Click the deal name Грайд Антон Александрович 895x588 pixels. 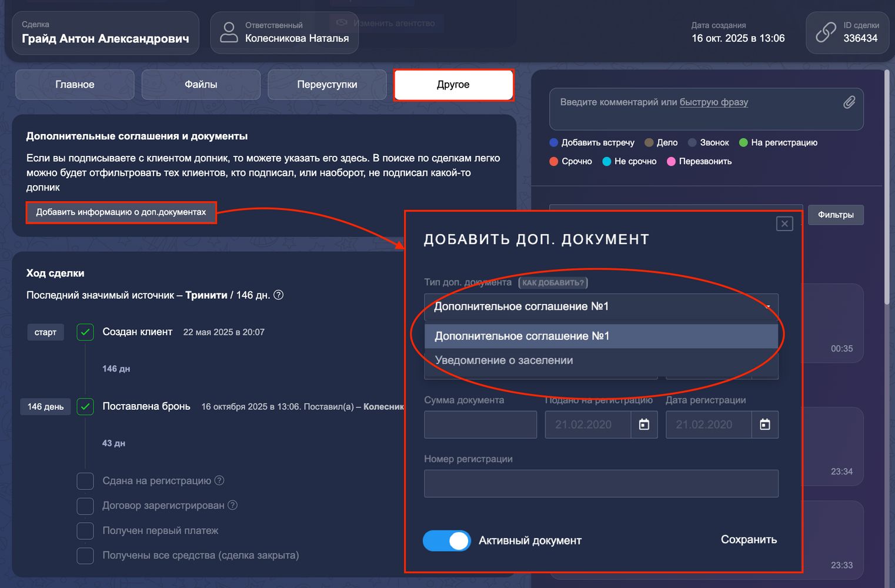[105, 39]
